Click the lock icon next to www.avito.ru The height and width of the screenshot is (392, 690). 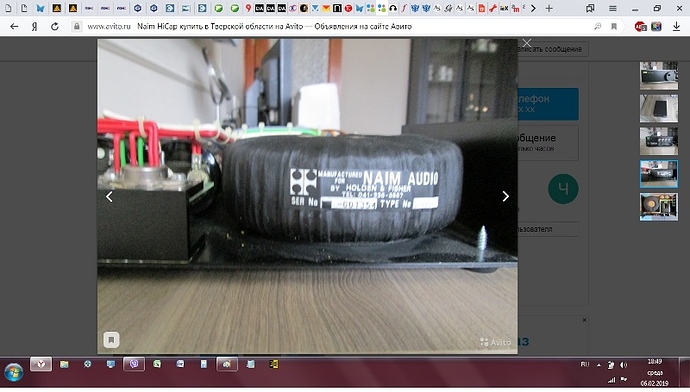click(77, 26)
